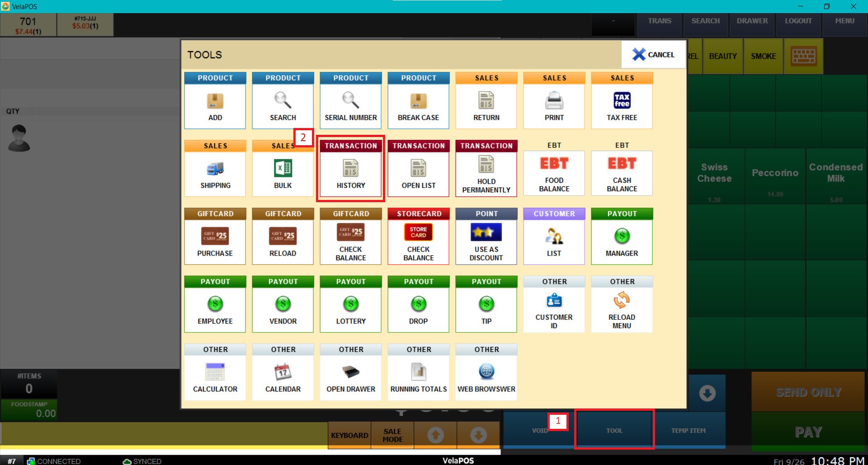Click the Open Drawer tool icon
The image size is (868, 465).
[350, 372]
